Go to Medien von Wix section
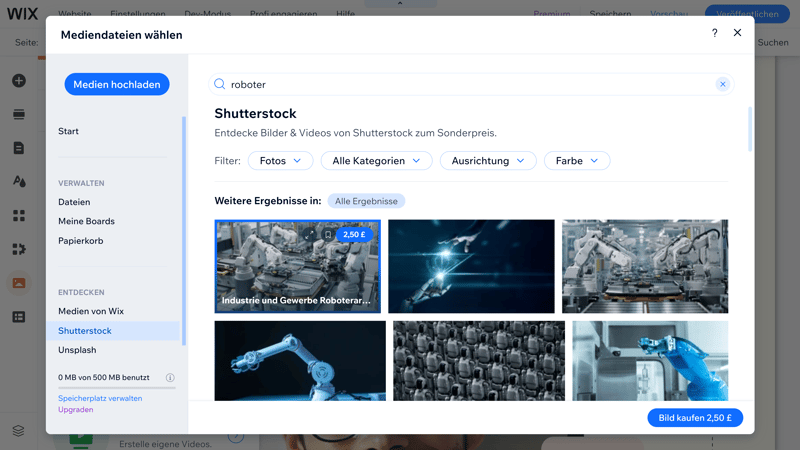Viewport: 800px width, 450px height. coord(91,311)
